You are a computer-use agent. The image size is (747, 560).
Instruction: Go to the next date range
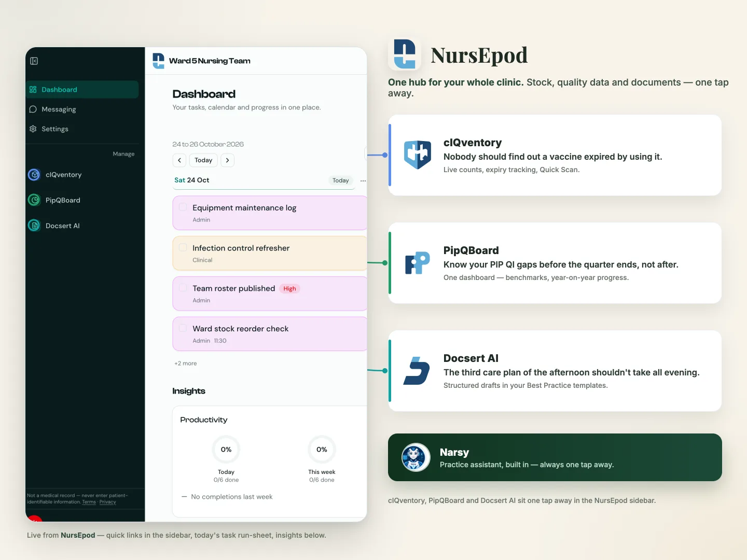click(x=228, y=160)
